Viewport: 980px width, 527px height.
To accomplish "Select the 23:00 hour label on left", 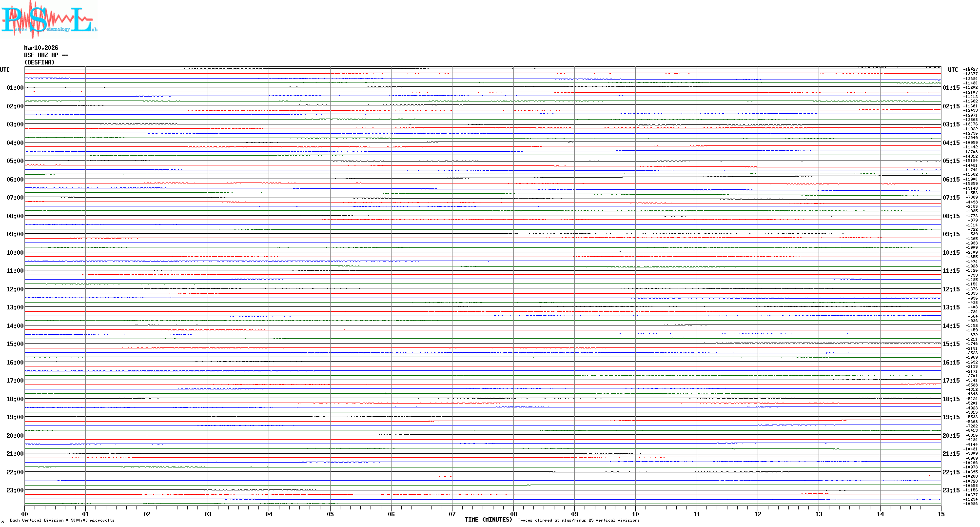I will coord(15,490).
